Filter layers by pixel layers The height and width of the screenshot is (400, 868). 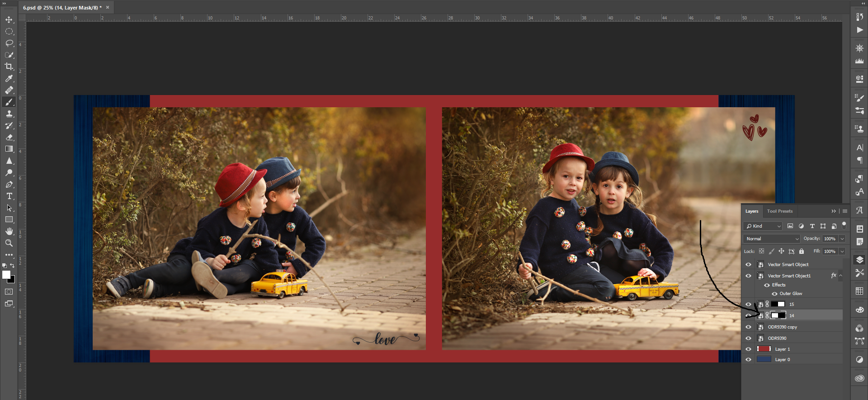point(790,226)
